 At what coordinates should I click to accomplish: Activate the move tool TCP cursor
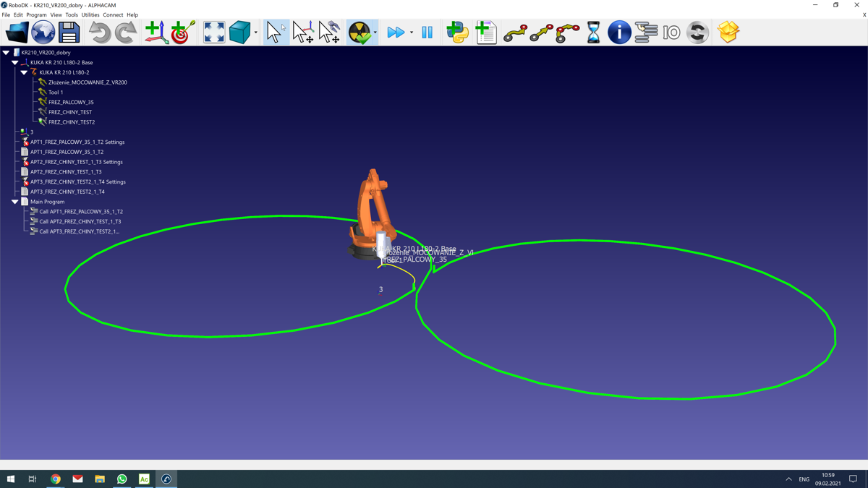pos(329,33)
